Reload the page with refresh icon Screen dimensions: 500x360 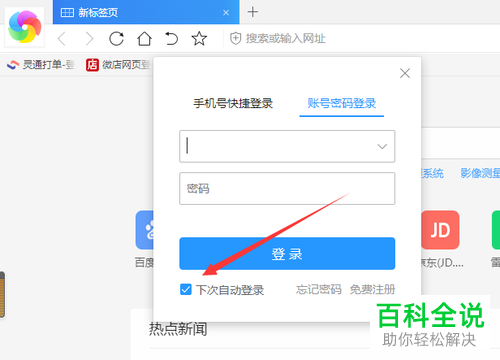tap(116, 39)
